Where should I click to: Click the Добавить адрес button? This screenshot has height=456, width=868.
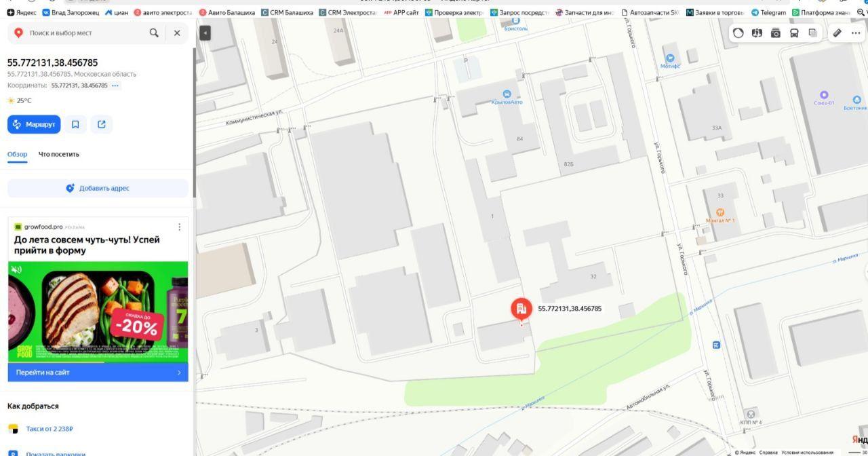click(98, 188)
